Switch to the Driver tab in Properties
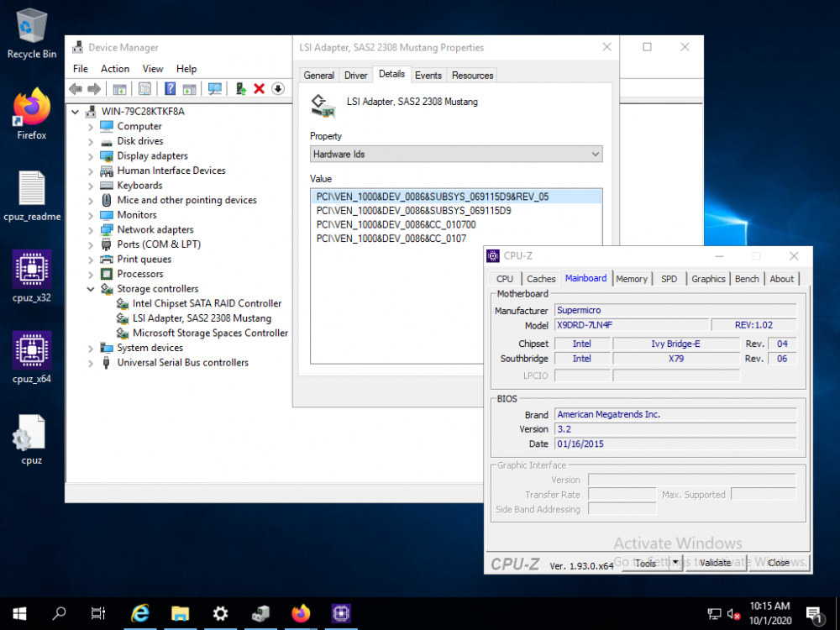Image resolution: width=840 pixels, height=630 pixels. tap(355, 76)
